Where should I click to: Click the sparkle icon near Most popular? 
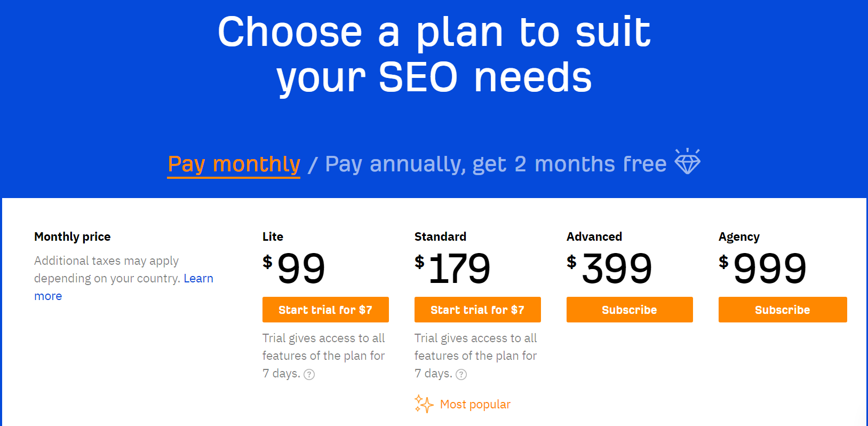[423, 404]
